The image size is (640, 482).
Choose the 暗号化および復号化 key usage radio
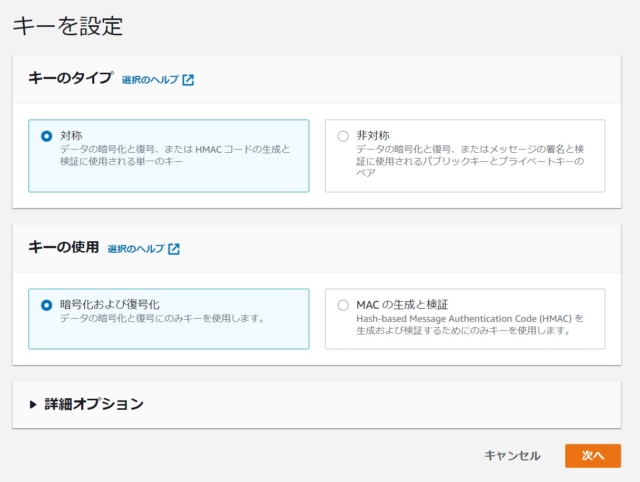47,305
